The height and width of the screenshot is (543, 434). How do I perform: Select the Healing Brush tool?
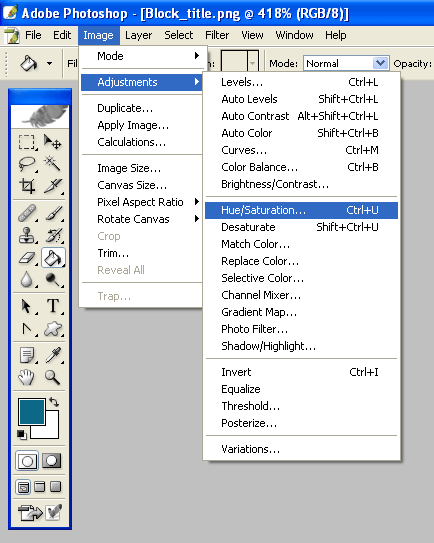point(27,213)
